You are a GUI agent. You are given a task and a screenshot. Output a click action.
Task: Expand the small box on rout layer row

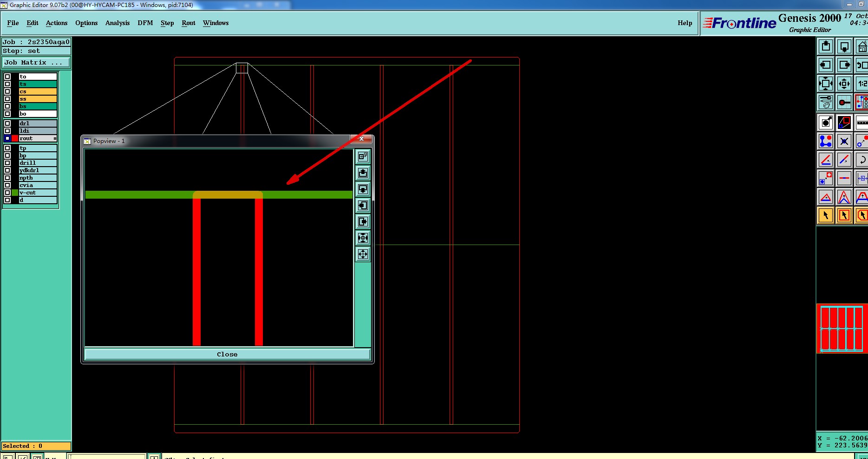click(55, 139)
